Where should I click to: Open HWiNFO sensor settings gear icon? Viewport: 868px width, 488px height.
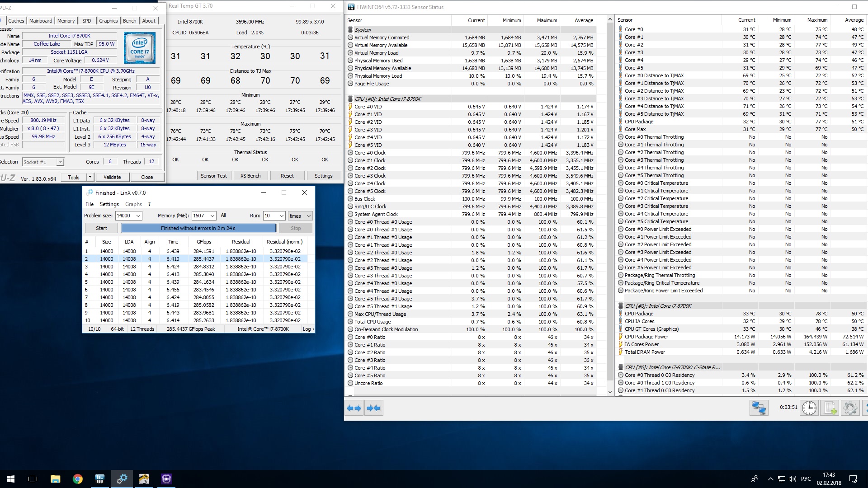tap(850, 408)
